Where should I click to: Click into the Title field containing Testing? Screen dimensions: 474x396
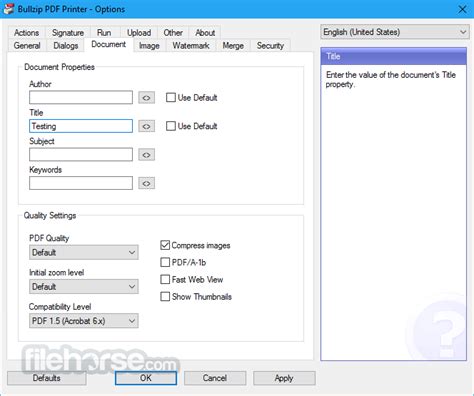[x=81, y=126]
